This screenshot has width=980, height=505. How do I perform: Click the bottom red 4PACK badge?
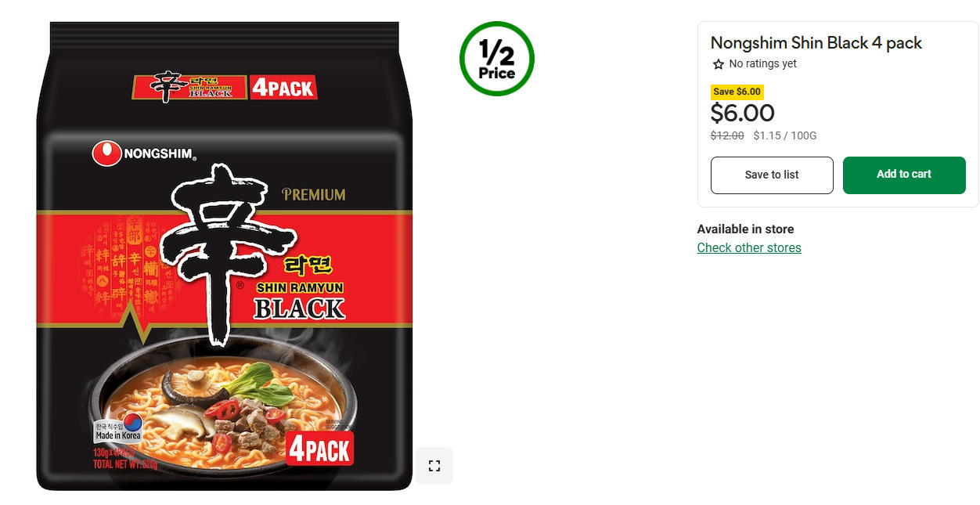pos(319,449)
